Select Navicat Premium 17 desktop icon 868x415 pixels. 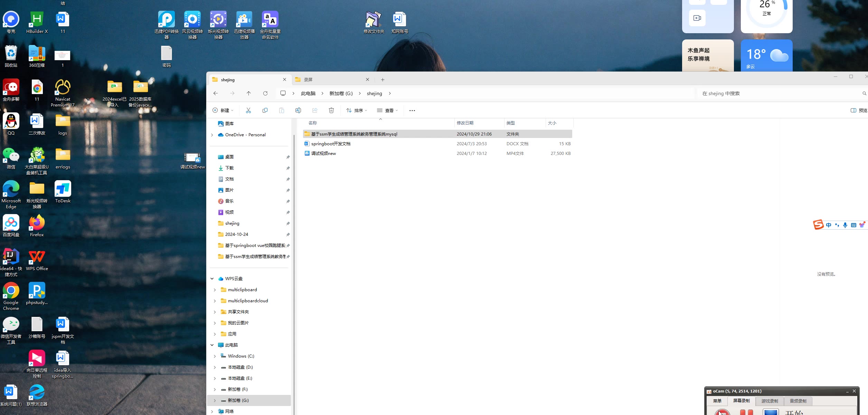[x=63, y=93]
